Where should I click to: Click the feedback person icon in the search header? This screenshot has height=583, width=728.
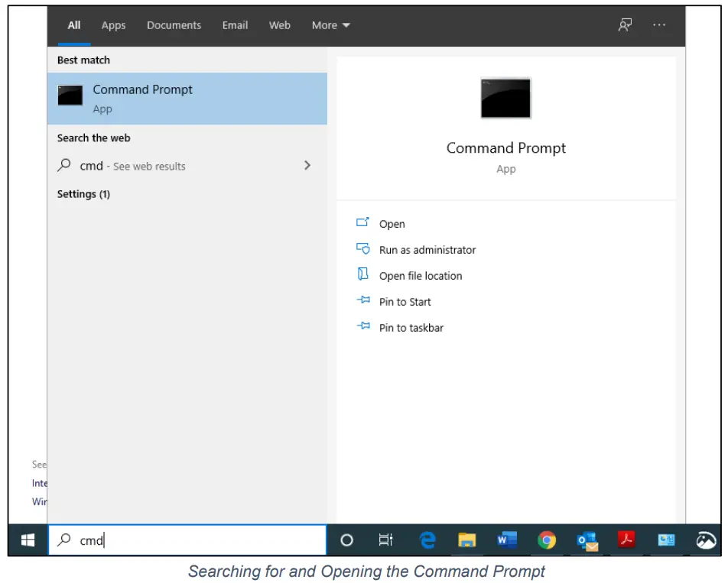pyautogui.click(x=625, y=25)
